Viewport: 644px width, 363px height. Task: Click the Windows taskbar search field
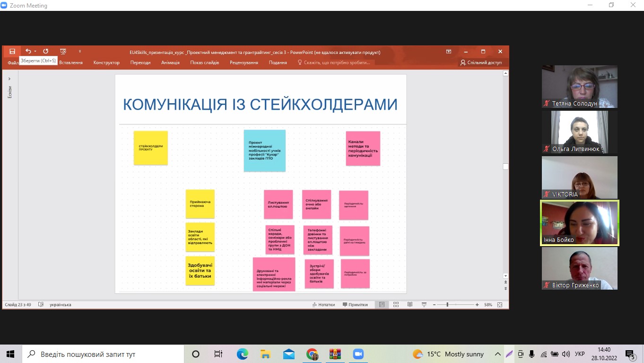pyautogui.click(x=104, y=354)
